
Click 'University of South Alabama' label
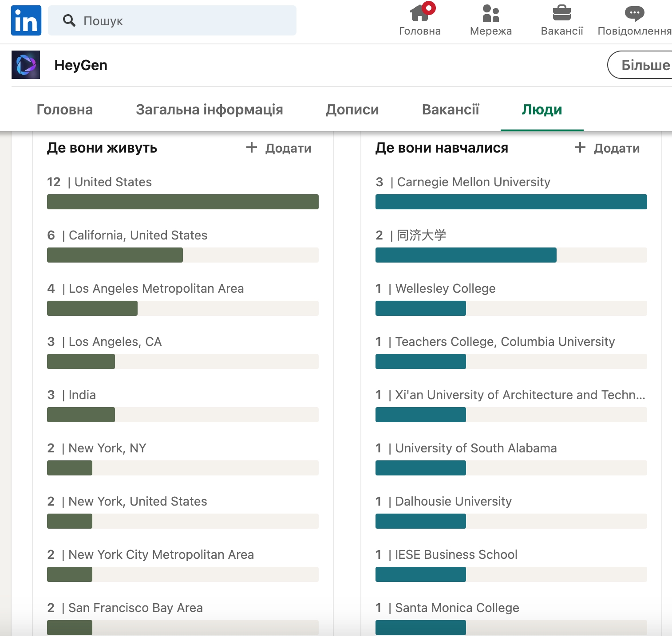coord(476,448)
